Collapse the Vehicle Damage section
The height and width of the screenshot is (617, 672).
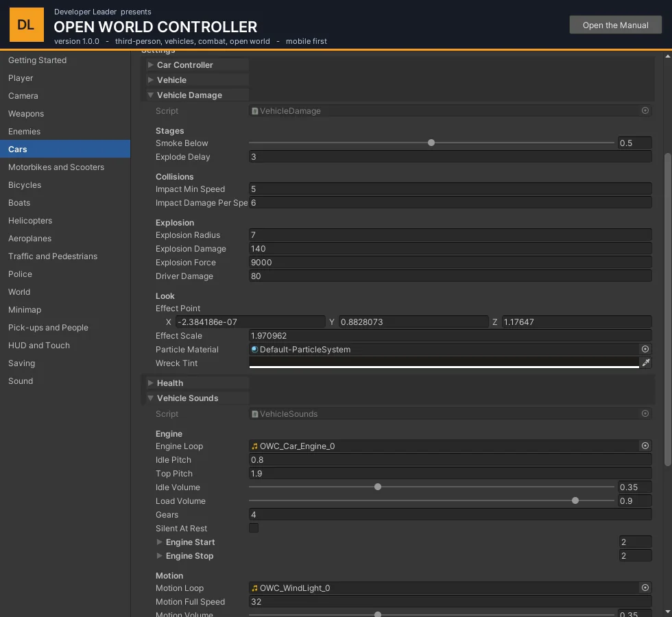pyautogui.click(x=150, y=95)
